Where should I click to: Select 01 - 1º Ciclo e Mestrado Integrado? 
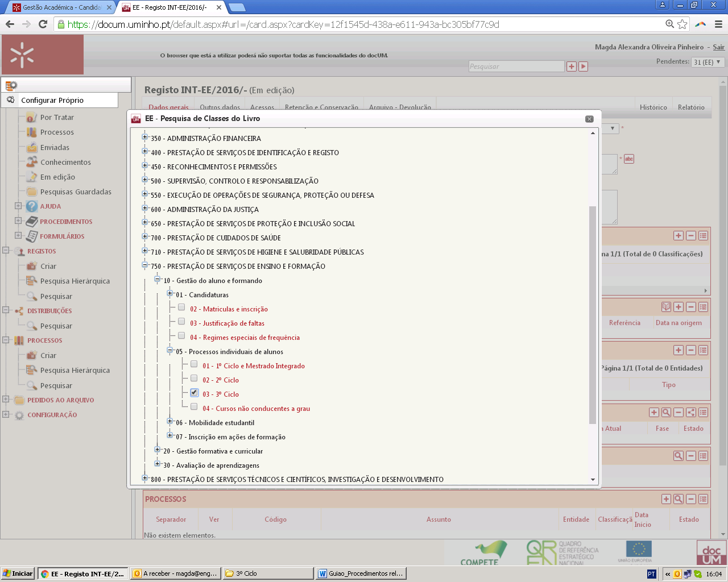coord(194,364)
